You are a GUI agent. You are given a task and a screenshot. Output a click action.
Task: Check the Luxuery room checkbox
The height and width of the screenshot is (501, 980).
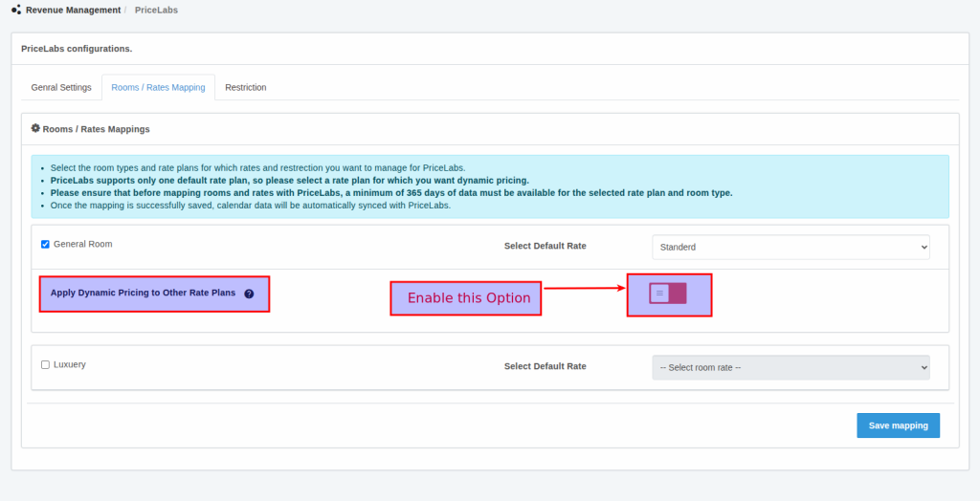coord(45,364)
